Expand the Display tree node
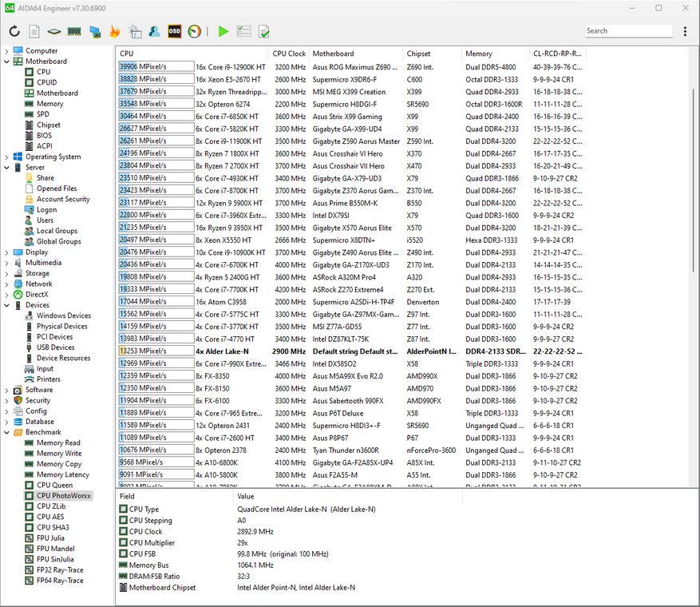The height and width of the screenshot is (607, 700). [6, 252]
